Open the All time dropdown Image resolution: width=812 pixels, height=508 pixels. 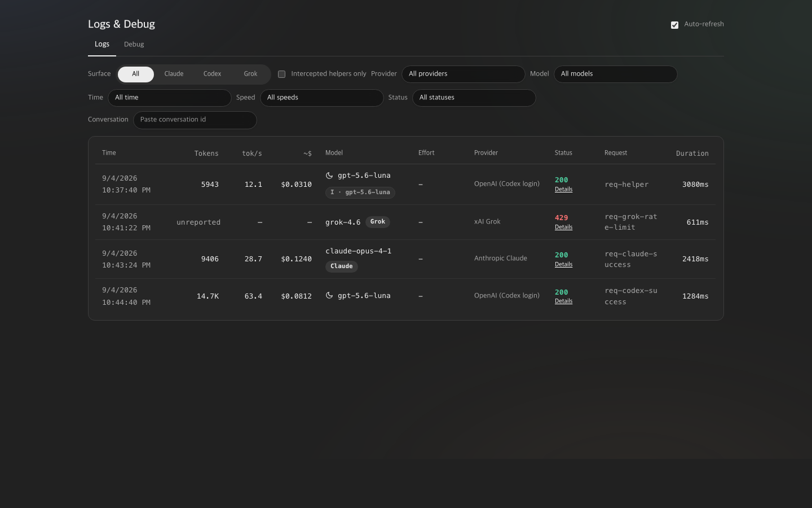coord(170,98)
